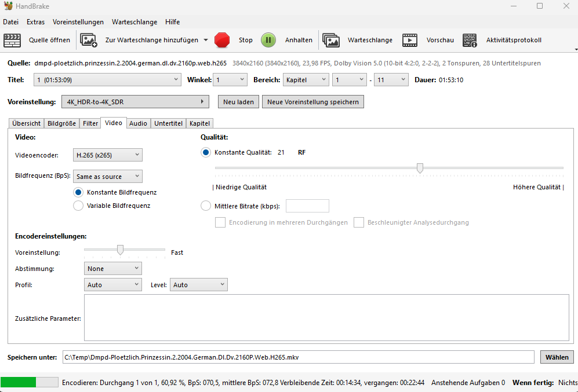Select the Video tab
578x392 pixels.
pos(114,123)
